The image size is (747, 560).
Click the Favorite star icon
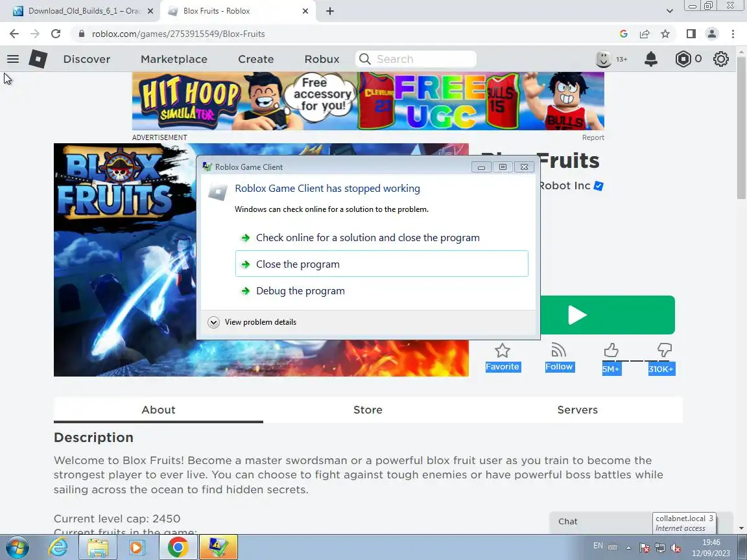tap(502, 351)
